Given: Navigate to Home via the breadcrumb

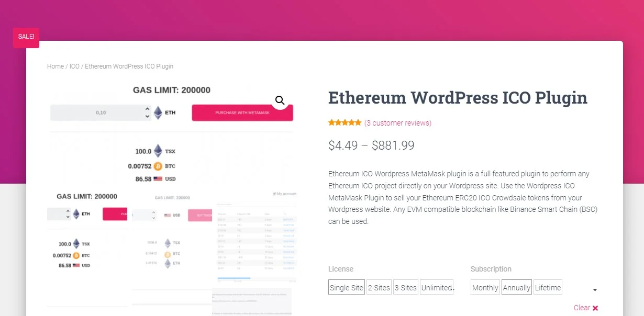Looking at the screenshot, I should (55, 66).
